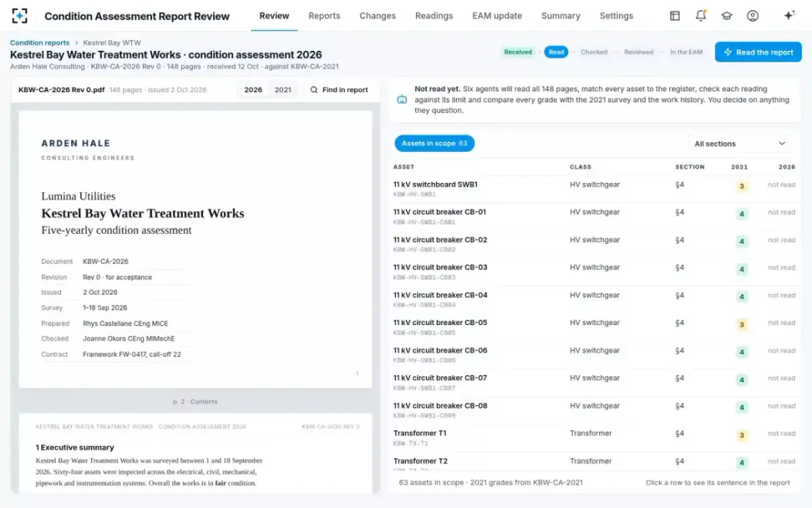Click the Read status step
The image size is (812, 508).
tap(556, 52)
